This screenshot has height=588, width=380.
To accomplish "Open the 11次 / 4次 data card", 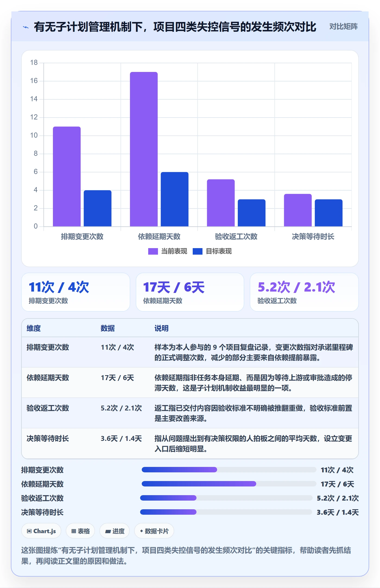I will click(76, 292).
